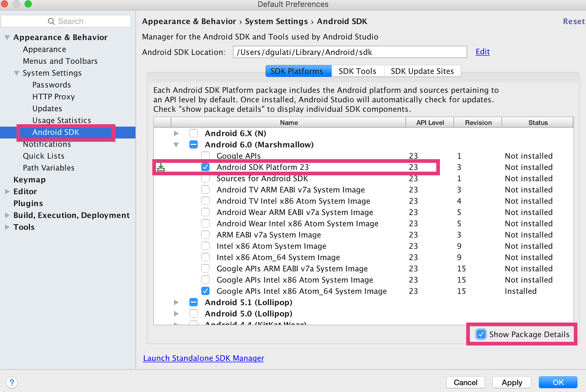Click the Apply button
The height and width of the screenshot is (392, 586).
[512, 382]
